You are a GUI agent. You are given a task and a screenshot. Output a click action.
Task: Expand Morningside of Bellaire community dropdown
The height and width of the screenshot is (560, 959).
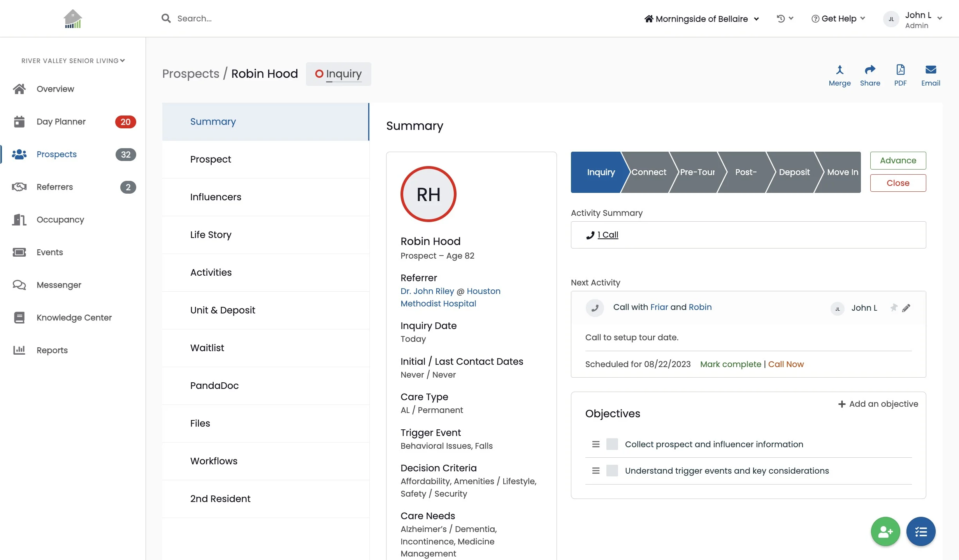tap(702, 19)
